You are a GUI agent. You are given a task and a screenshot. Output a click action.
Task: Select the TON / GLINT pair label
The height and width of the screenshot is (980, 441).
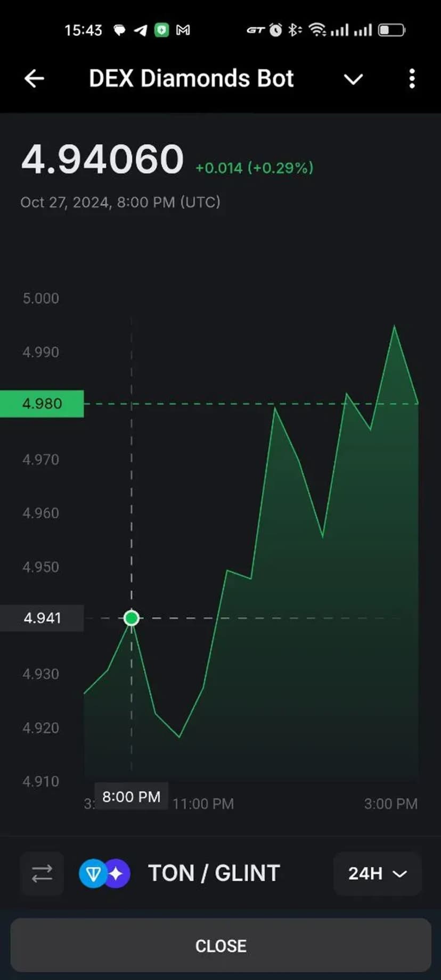pos(214,873)
